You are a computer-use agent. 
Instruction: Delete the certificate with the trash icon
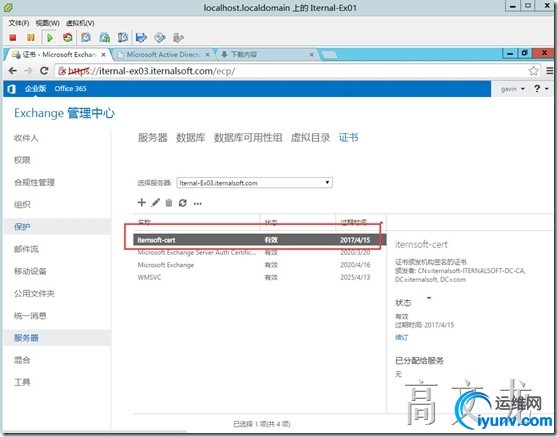pyautogui.click(x=169, y=203)
